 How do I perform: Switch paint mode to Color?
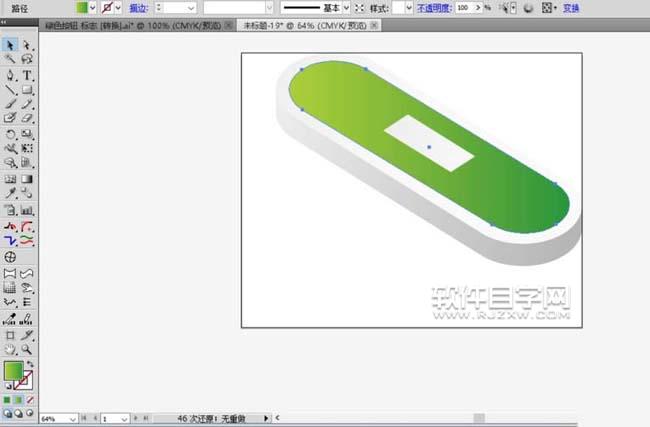coord(7,400)
